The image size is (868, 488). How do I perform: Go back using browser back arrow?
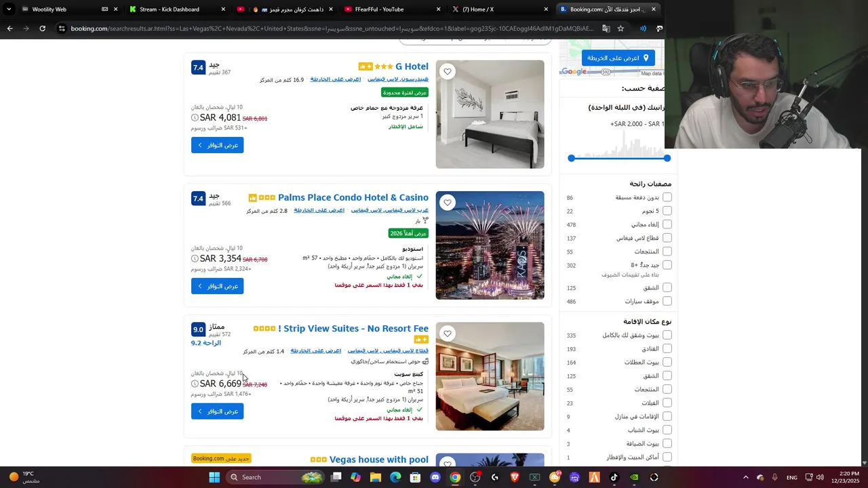pos(9,28)
